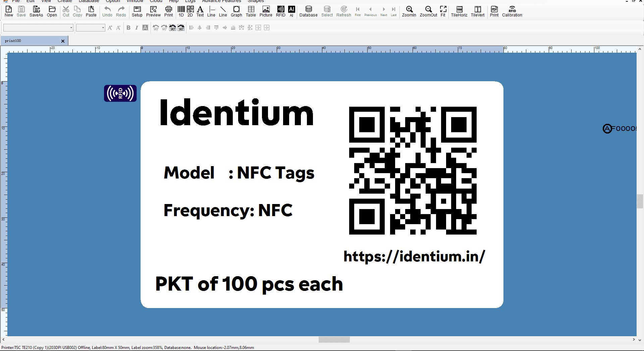Open the Advance Features menu

[x=221, y=1]
